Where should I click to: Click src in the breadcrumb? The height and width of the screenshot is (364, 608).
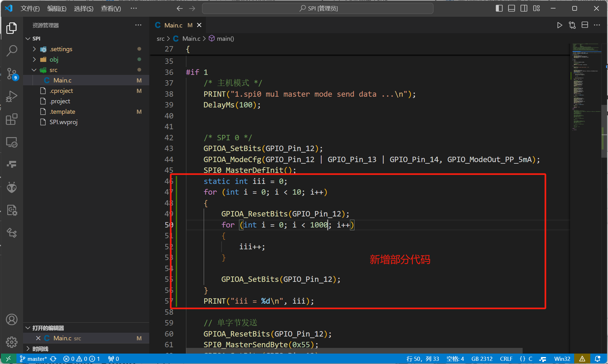161,39
